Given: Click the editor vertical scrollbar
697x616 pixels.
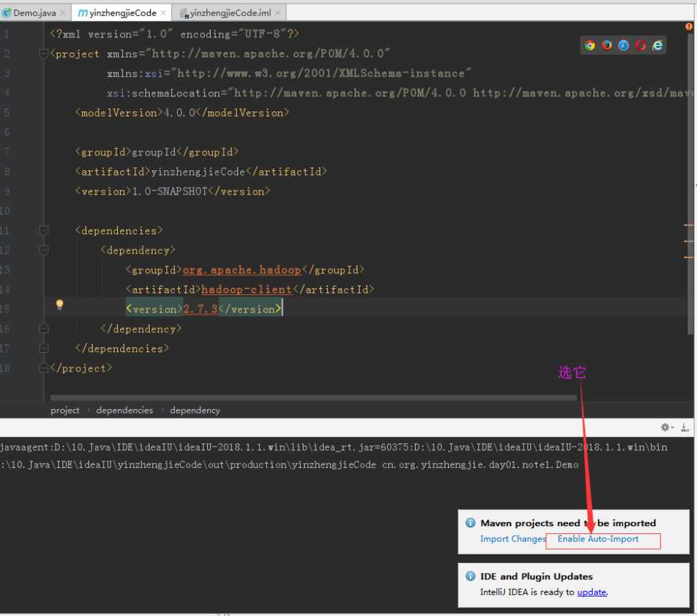Looking at the screenshot, I should [691, 184].
